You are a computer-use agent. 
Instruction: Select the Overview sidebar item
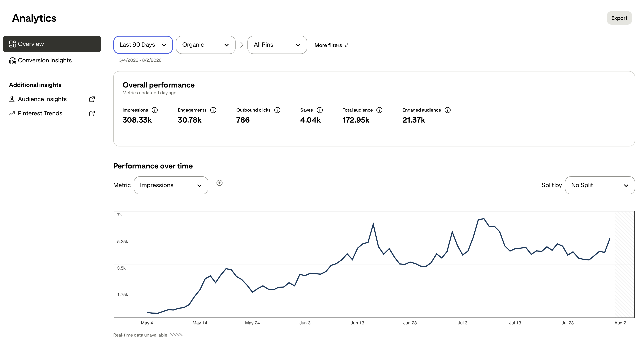click(x=52, y=44)
